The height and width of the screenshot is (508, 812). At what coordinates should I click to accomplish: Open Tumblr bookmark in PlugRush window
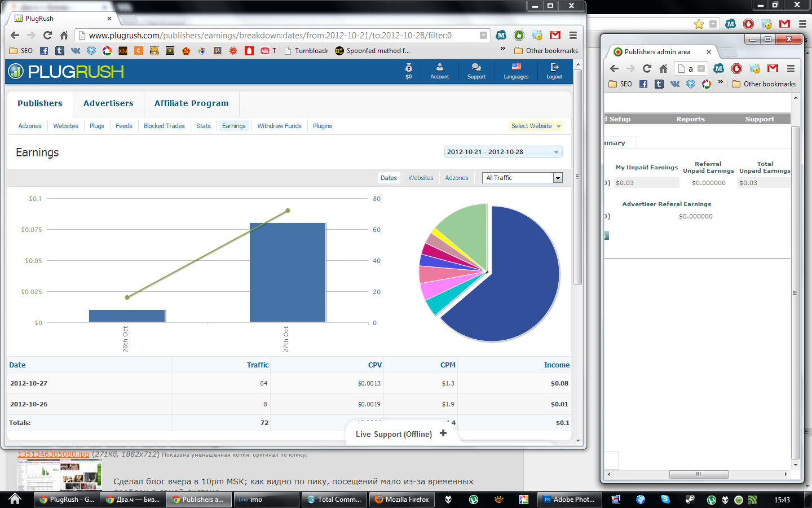(x=59, y=51)
